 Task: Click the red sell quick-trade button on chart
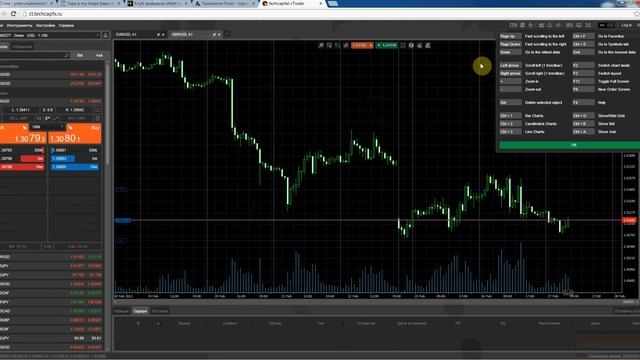click(362, 45)
